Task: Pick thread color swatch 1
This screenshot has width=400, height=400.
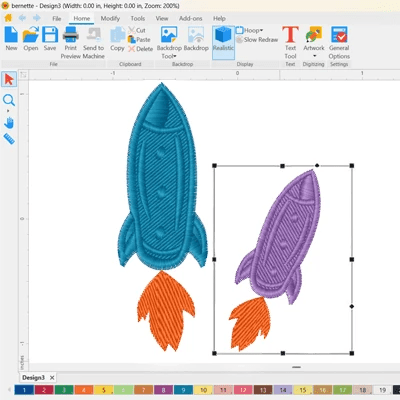Action: pyautogui.click(x=24, y=390)
